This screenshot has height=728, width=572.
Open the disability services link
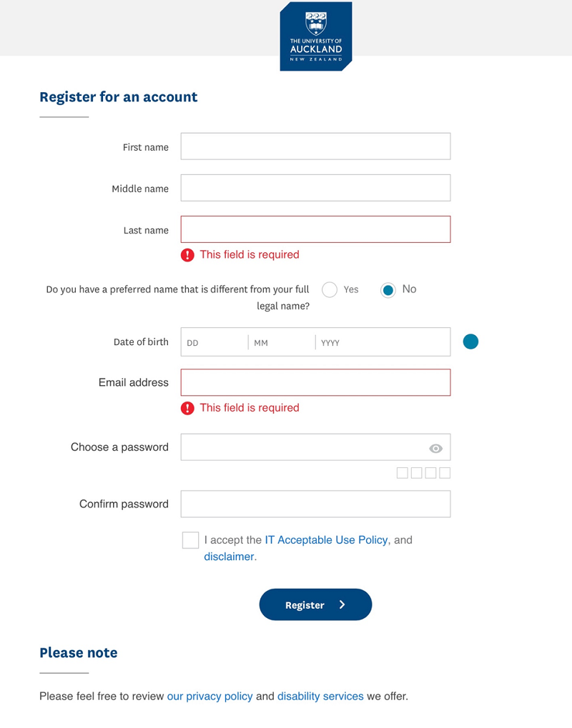pyautogui.click(x=320, y=696)
